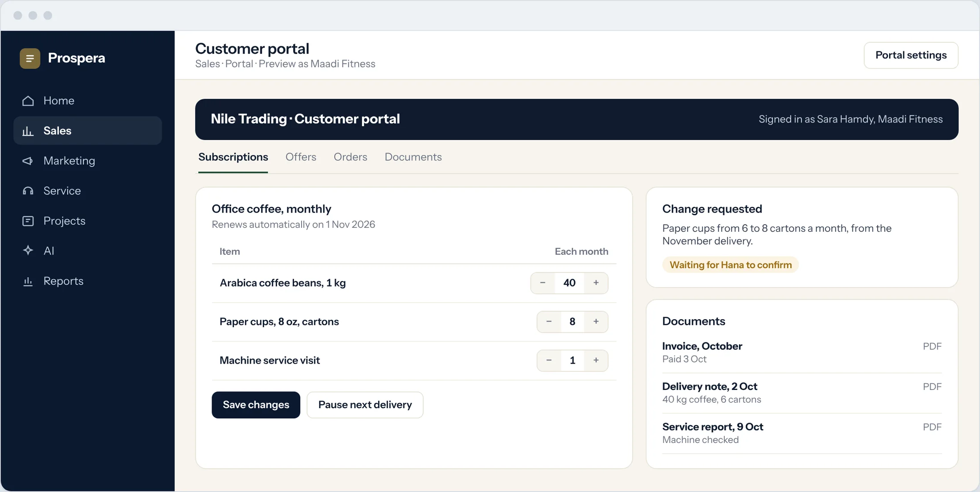This screenshot has width=980, height=492.
Task: Click the 'Change requested' heading
Action: point(712,209)
